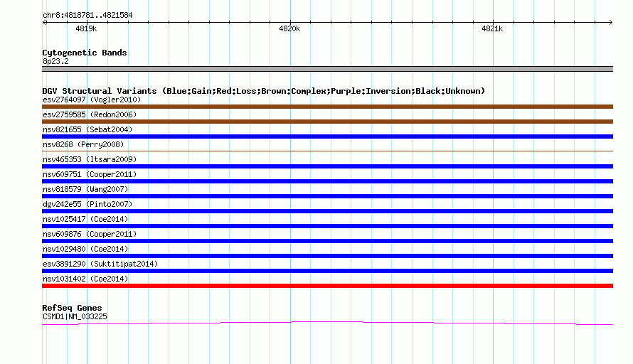The image size is (633, 364).
Task: Click the nsv465353 (Itsara2009) label
Action: pyautogui.click(x=90, y=159)
